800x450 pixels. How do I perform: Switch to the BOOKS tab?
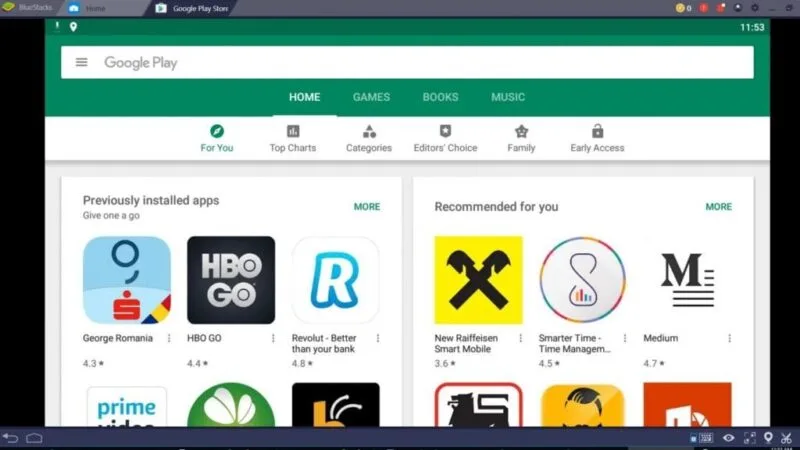pyautogui.click(x=440, y=97)
